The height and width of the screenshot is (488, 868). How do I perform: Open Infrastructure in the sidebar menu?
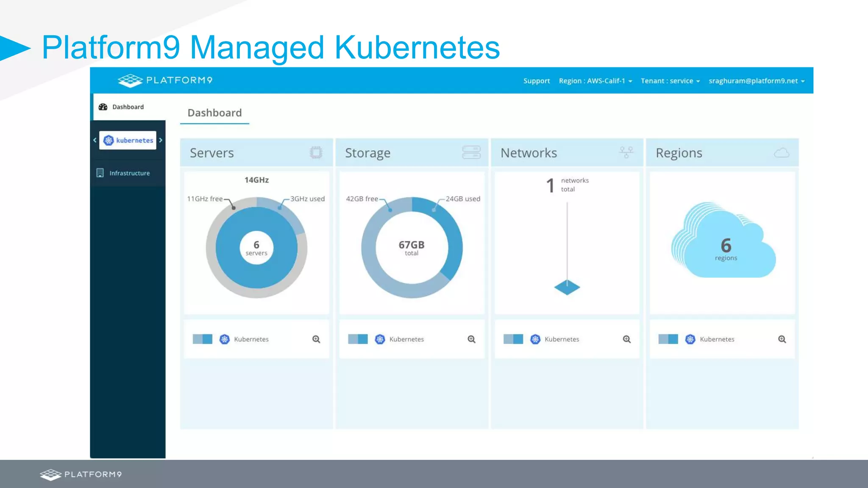(129, 173)
